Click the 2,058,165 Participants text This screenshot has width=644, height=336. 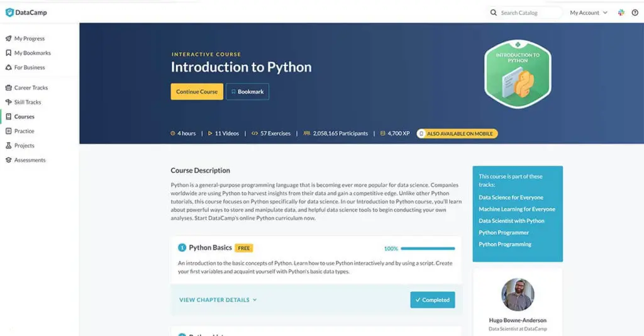tap(340, 133)
